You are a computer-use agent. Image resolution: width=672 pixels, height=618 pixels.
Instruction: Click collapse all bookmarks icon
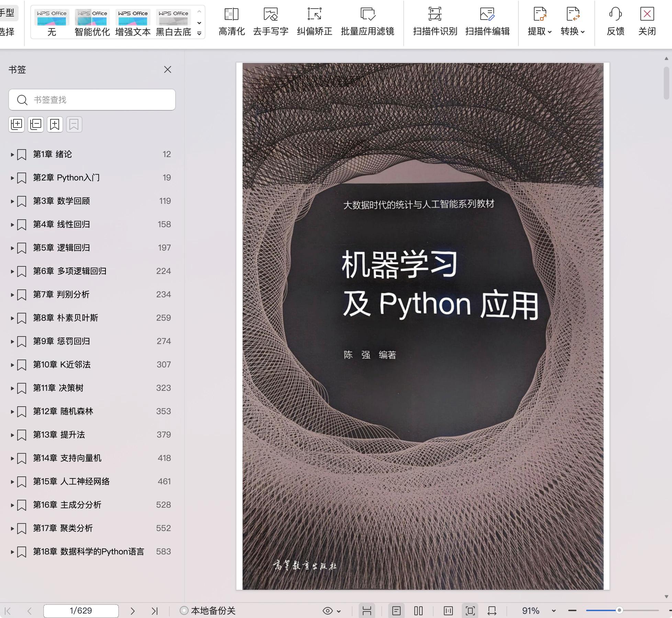pos(36,124)
